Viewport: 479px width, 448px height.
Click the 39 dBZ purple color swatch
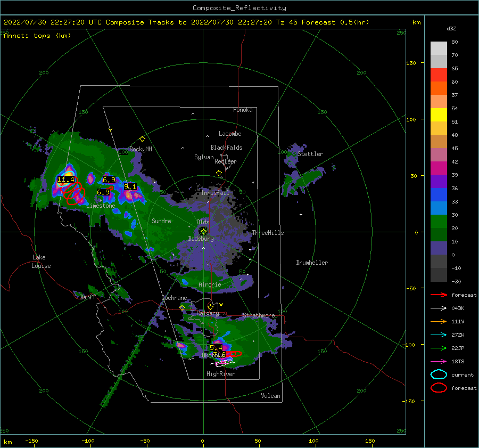(x=439, y=182)
